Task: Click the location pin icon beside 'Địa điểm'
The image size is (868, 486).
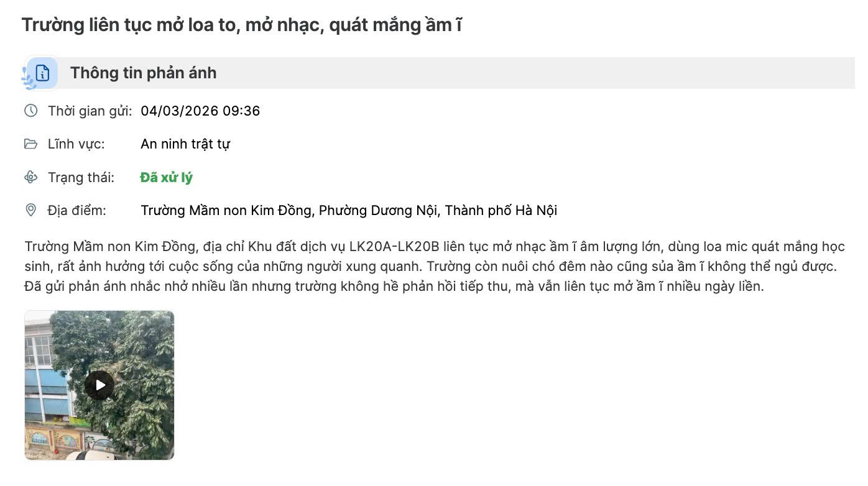Action: tap(30, 210)
